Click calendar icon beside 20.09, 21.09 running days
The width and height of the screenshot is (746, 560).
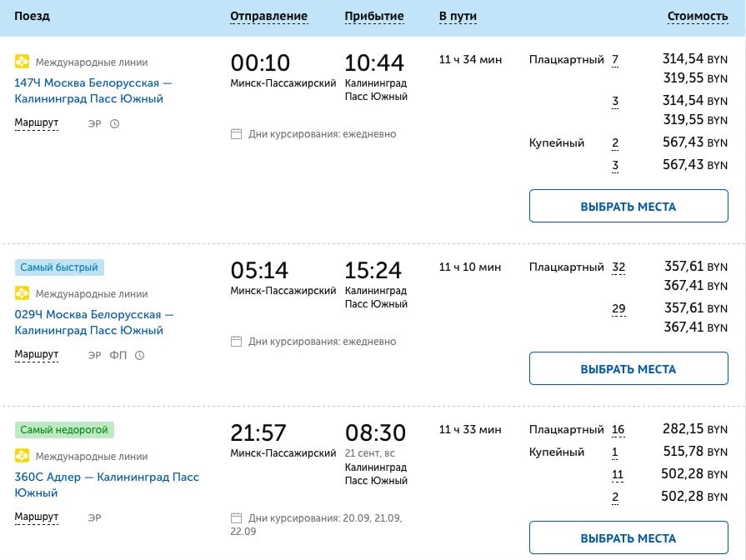(x=236, y=518)
